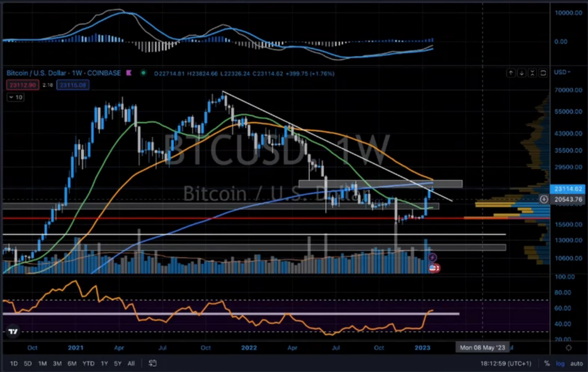588x372 pixels.
Task: Maximize the chart pane
Action: click(543, 73)
